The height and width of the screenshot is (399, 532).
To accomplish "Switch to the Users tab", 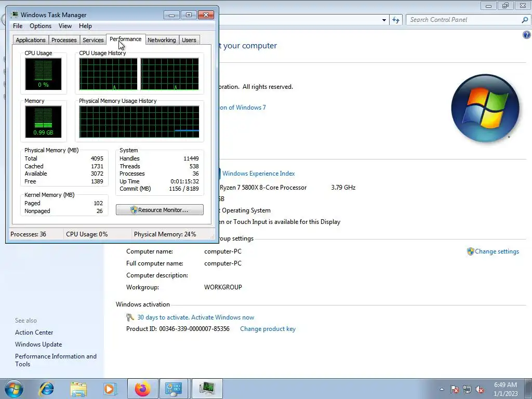I will [x=189, y=40].
